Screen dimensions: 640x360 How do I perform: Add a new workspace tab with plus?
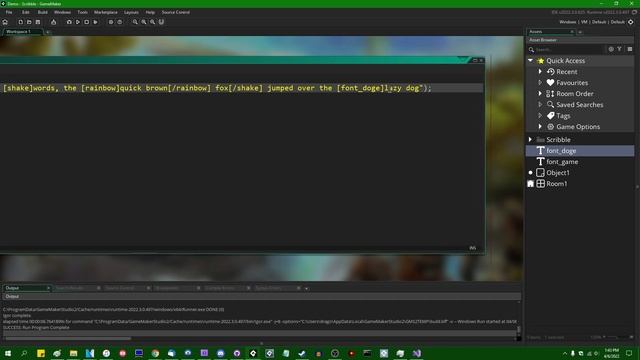tap(47, 32)
